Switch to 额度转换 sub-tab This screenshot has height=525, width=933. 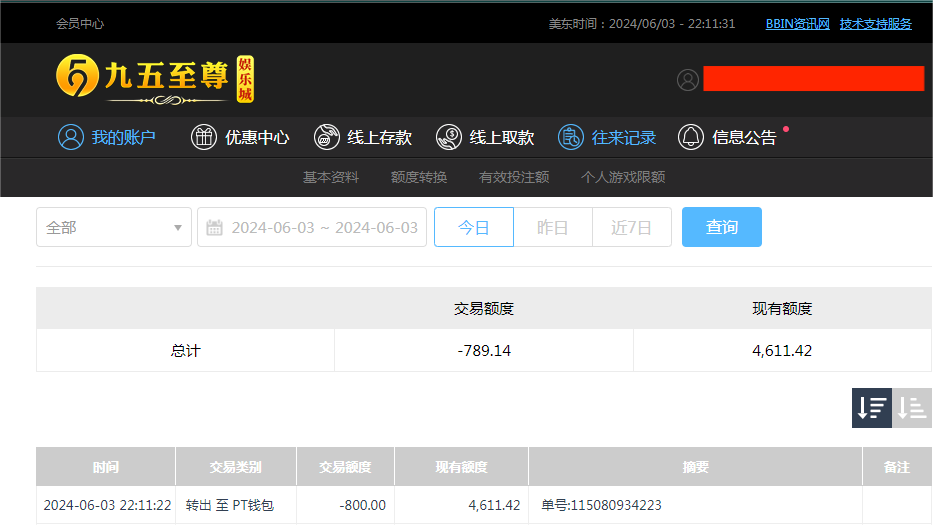tap(419, 177)
